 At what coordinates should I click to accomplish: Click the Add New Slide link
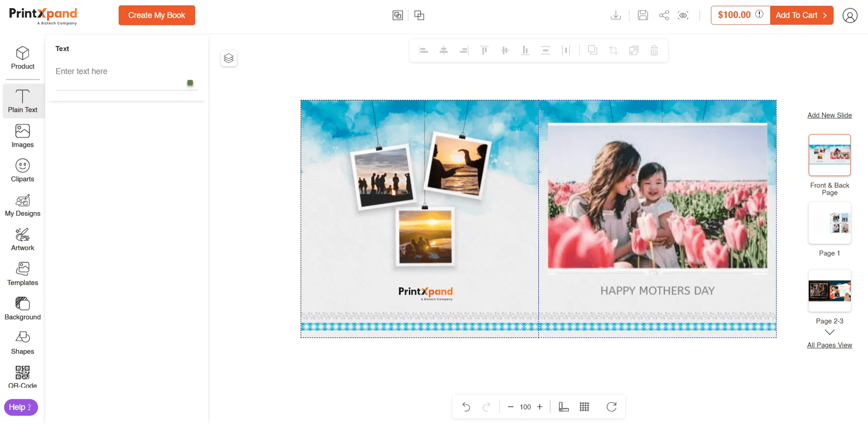(830, 115)
